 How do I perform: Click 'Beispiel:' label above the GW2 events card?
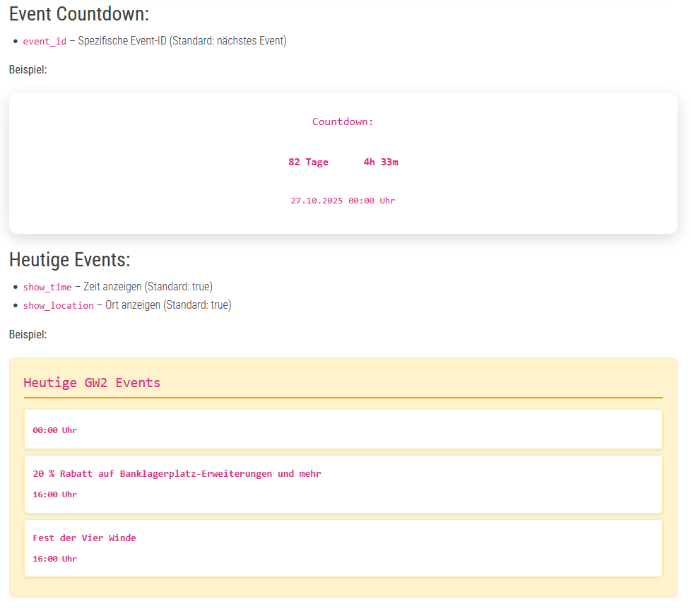(28, 334)
